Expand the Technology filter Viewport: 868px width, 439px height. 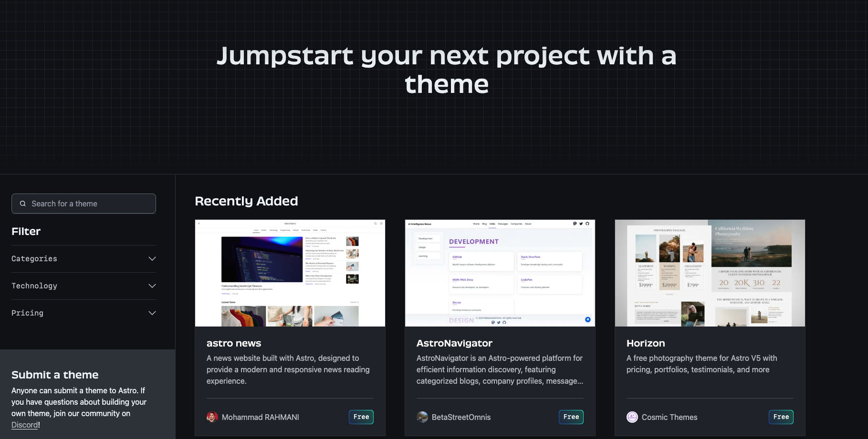pyautogui.click(x=84, y=286)
